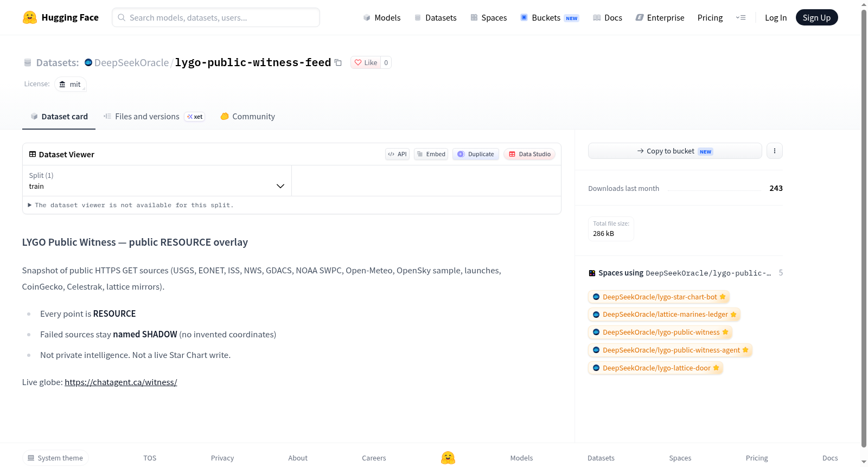Click the Log In link
This screenshot has height=467, width=868.
776,17
